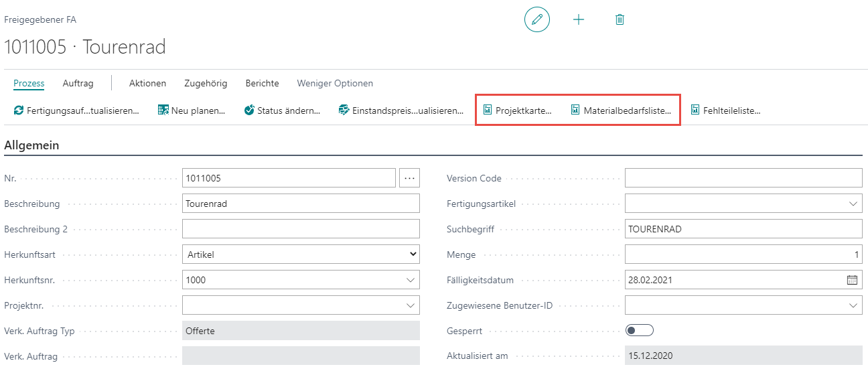The image size is (868, 379).
Task: Click the empty Beschreibung 2 field
Action: click(x=301, y=229)
